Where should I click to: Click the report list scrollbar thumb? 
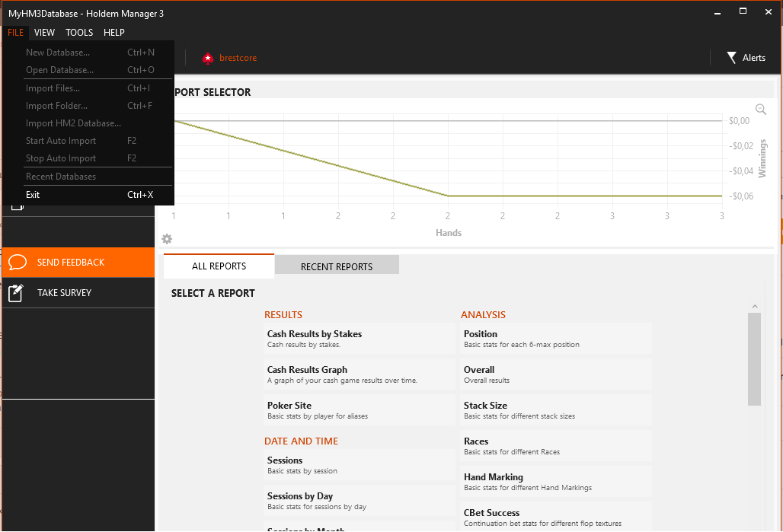755,359
